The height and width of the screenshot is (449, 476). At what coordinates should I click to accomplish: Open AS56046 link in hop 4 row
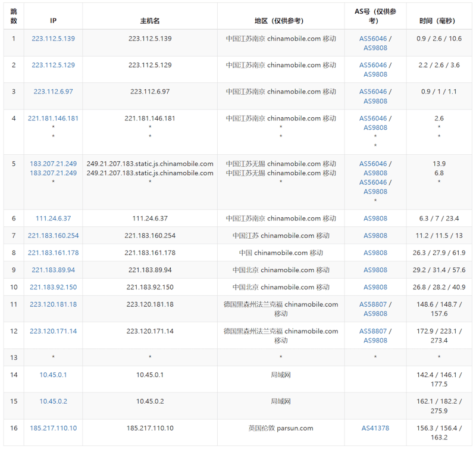[373, 118]
